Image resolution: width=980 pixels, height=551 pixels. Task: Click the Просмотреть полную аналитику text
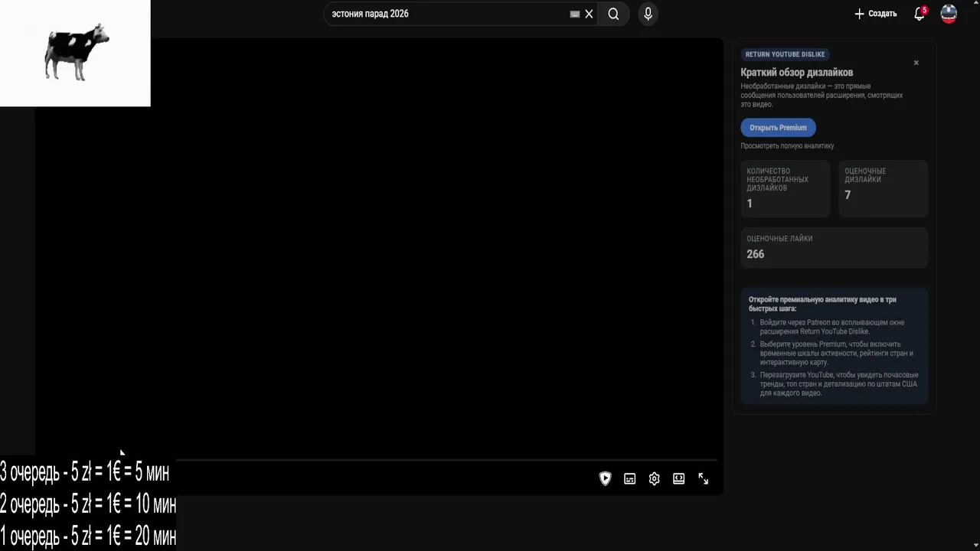(787, 145)
